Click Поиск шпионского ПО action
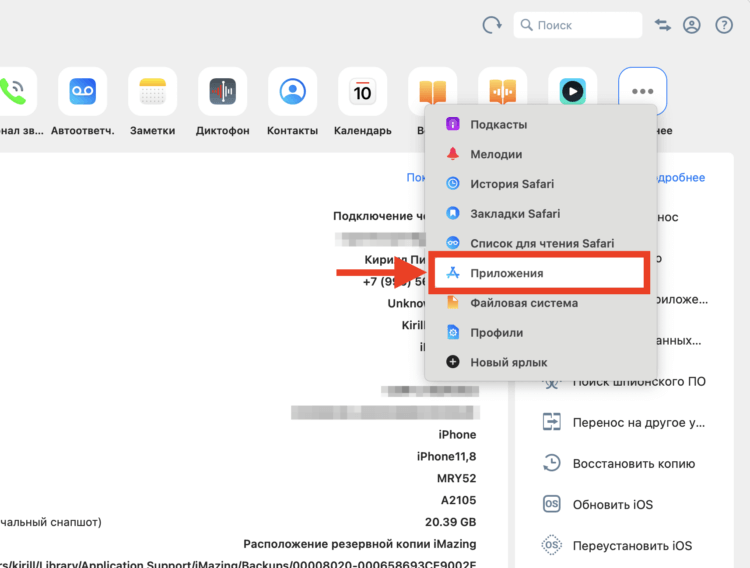The width and height of the screenshot is (750, 568). coord(624,382)
